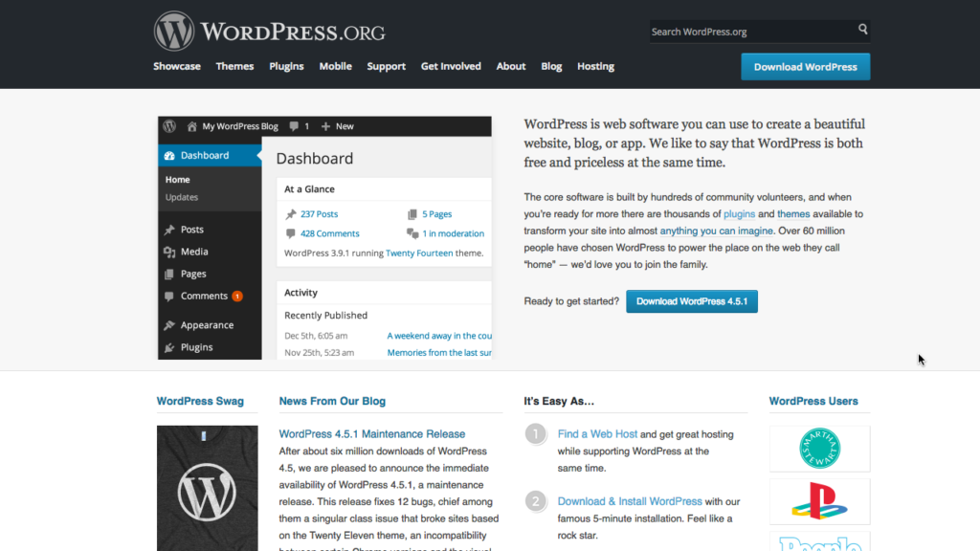Click the Download WordPress header button

pos(805,67)
